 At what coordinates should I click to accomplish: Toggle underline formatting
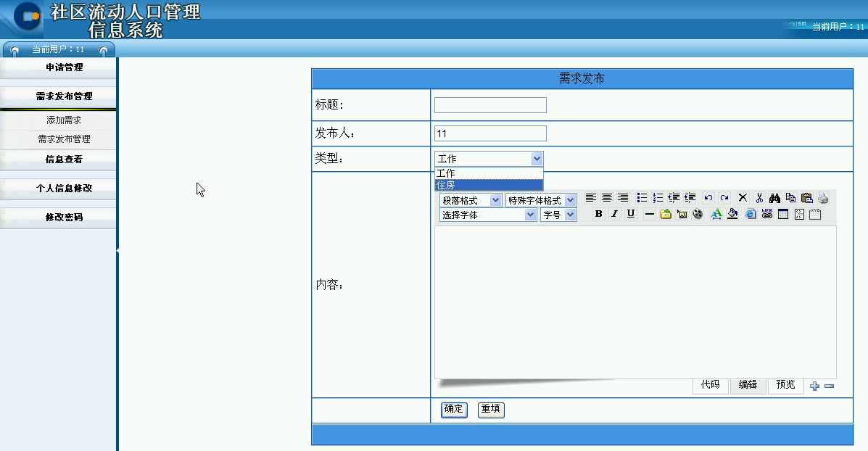point(631,214)
